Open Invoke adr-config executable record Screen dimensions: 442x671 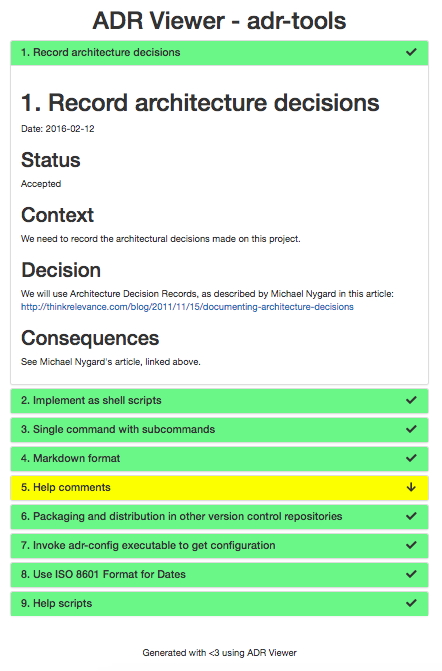[219, 546]
